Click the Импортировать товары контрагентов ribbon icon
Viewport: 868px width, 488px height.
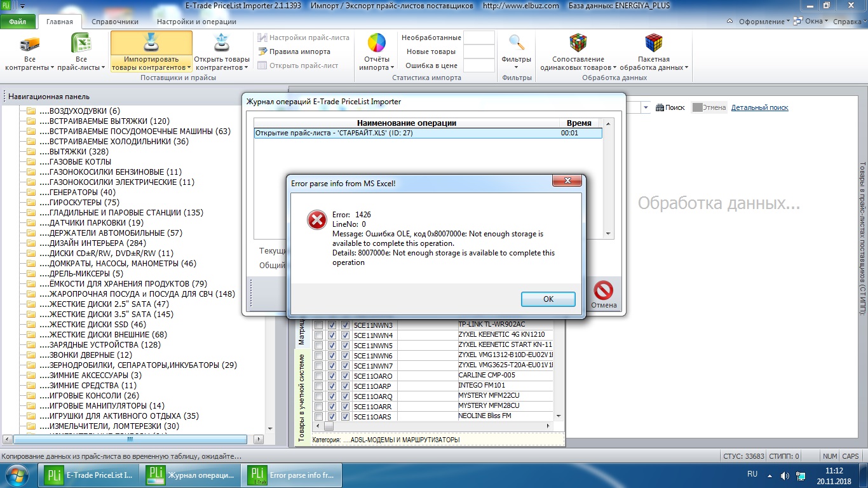[151, 44]
